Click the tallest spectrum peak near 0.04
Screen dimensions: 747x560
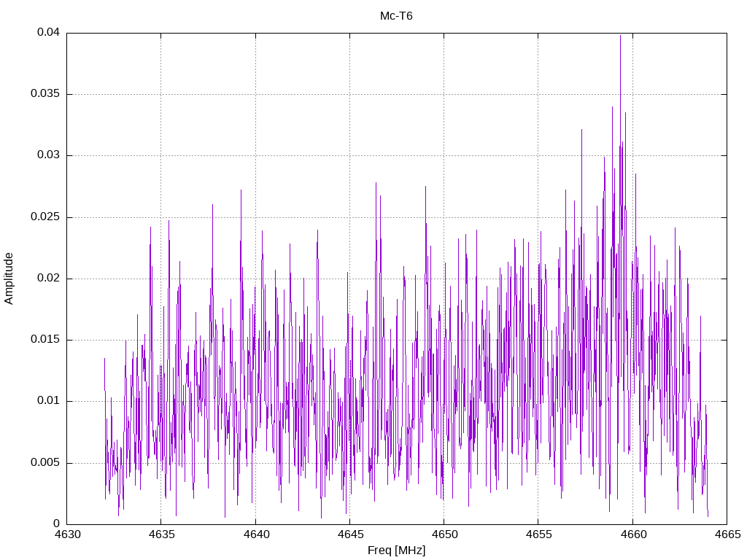620,36
